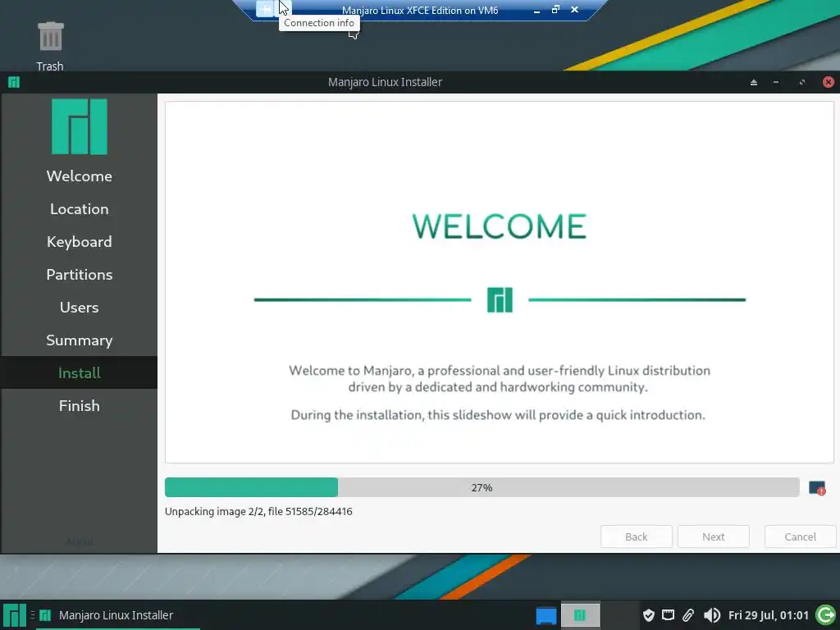Switch to the second empty workspace

(x=620, y=615)
